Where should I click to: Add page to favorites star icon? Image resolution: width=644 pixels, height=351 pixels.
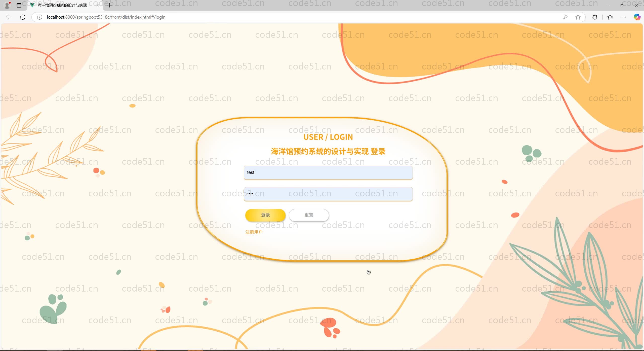click(578, 17)
